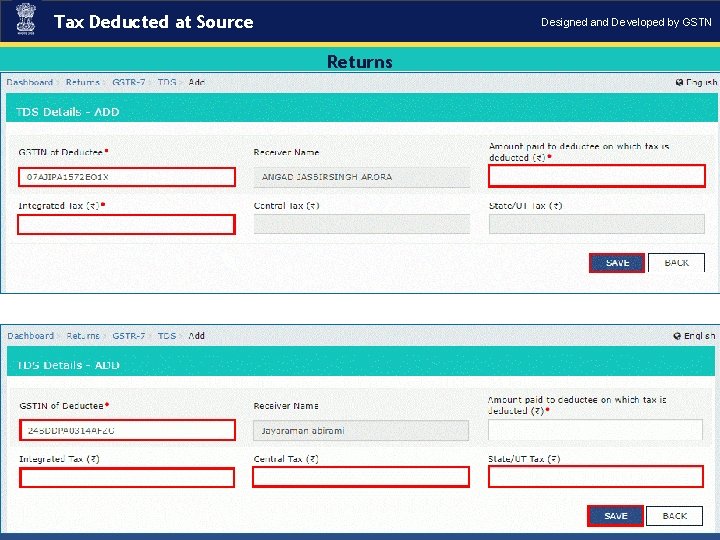This screenshot has width=720, height=540.
Task: Click BACK button in upper form
Action: (x=676, y=263)
